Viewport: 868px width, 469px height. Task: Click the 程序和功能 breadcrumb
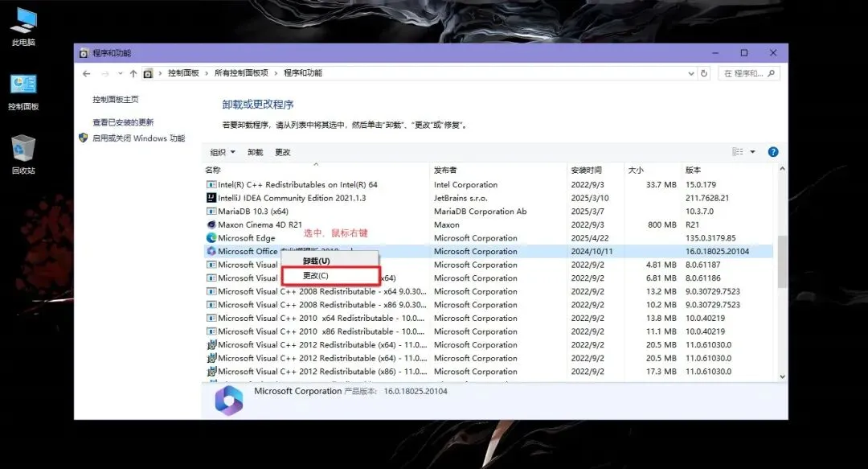[x=302, y=73]
